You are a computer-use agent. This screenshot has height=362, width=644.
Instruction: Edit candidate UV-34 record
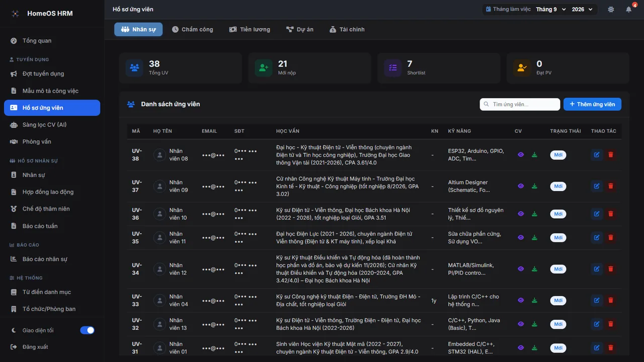(x=597, y=269)
